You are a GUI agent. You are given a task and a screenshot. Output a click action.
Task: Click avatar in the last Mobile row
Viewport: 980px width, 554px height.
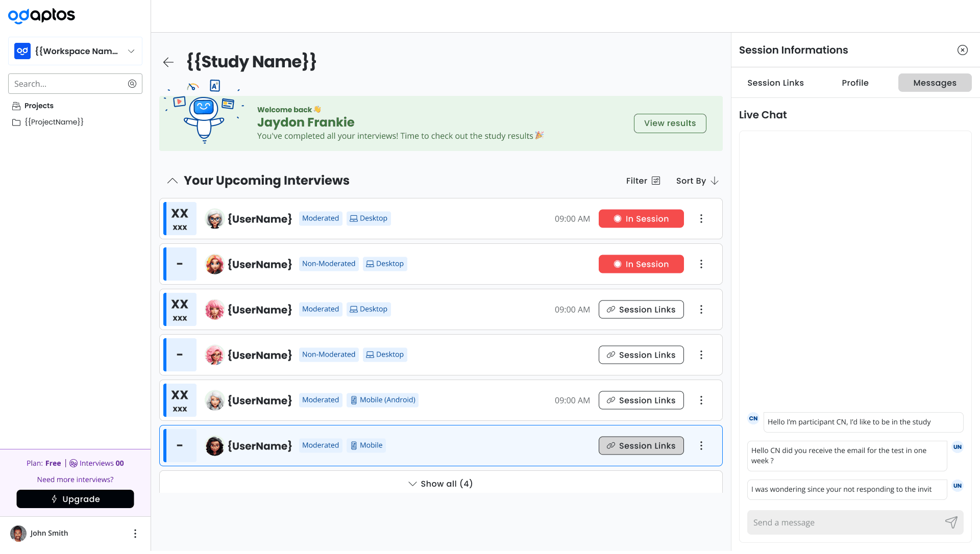(x=215, y=446)
